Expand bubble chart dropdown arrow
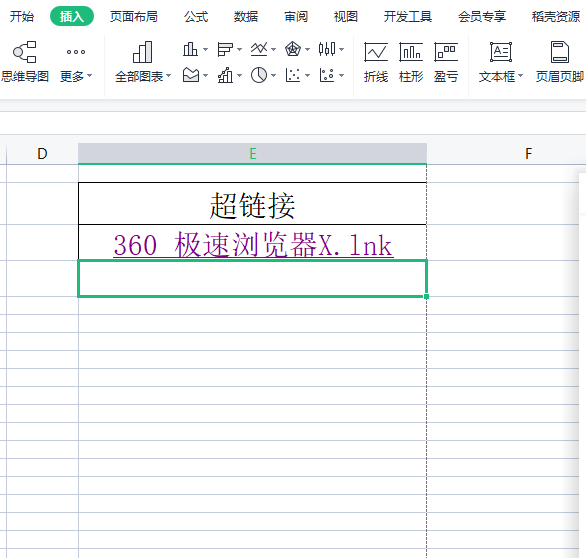The image size is (586, 558). pos(341,75)
